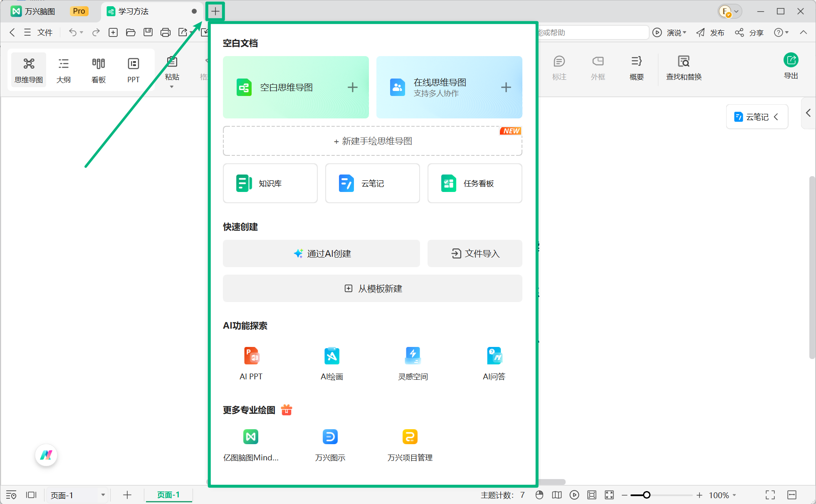Click the undo icon
This screenshot has width=816, height=504.
pos(73,32)
